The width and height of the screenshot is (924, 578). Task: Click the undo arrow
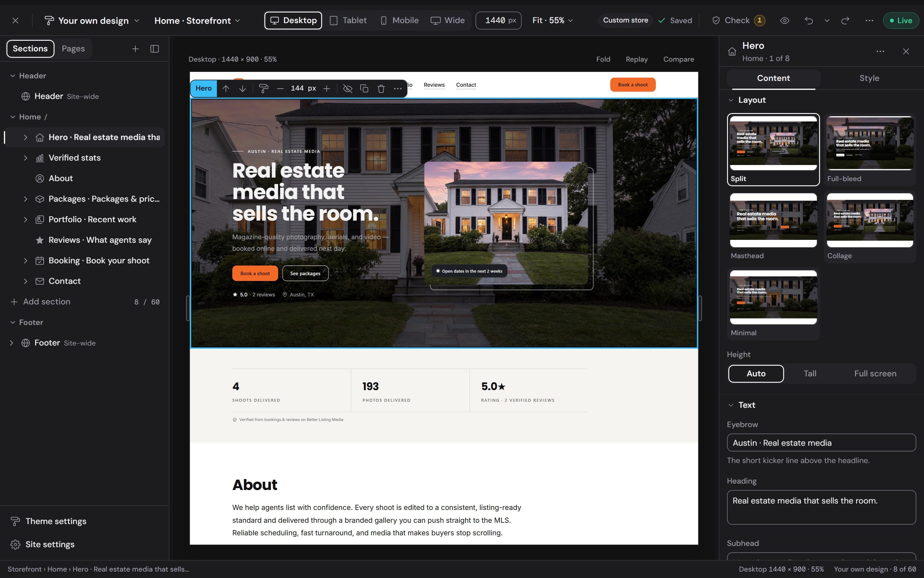click(809, 20)
